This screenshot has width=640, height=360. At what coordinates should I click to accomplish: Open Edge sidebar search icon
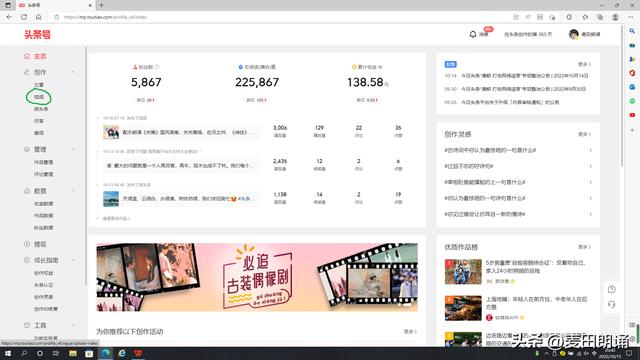[x=632, y=31]
